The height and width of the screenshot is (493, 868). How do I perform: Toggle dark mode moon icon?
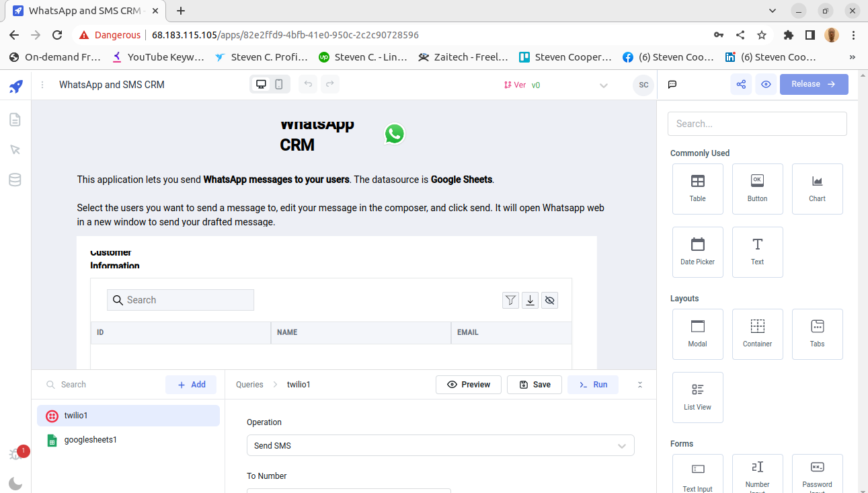coord(15,483)
